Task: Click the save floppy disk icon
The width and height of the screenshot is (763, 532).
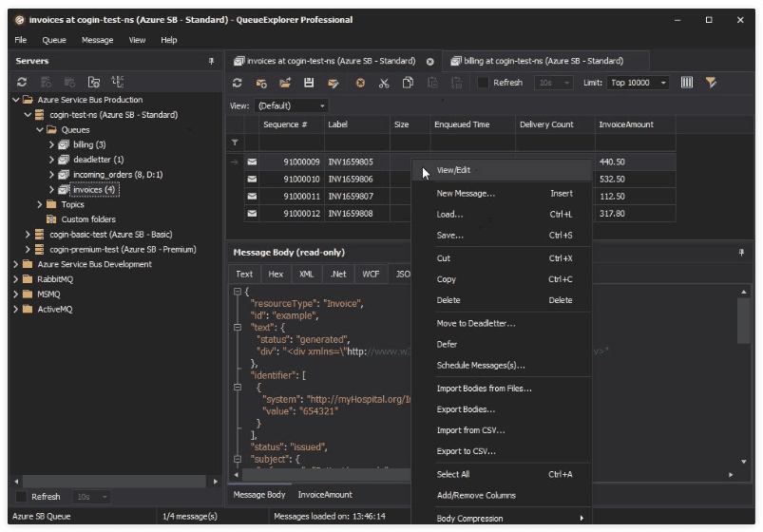Action: [x=309, y=83]
